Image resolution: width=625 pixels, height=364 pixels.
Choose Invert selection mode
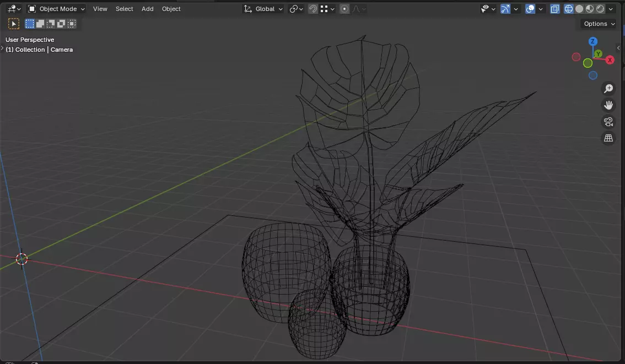click(x=61, y=24)
